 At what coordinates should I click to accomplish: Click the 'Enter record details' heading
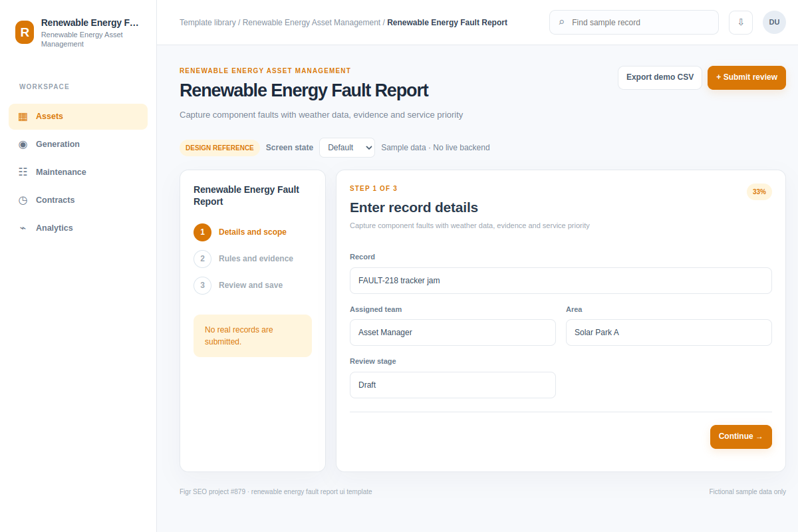tap(414, 207)
